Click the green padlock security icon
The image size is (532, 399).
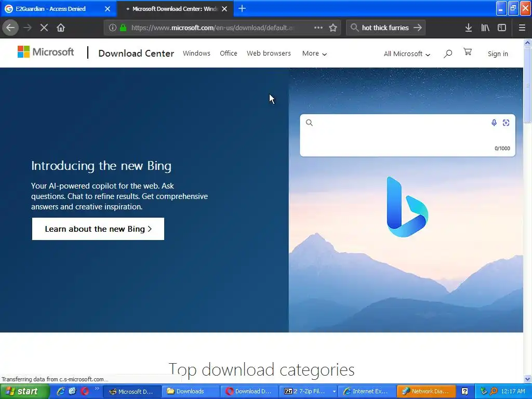coord(123,28)
